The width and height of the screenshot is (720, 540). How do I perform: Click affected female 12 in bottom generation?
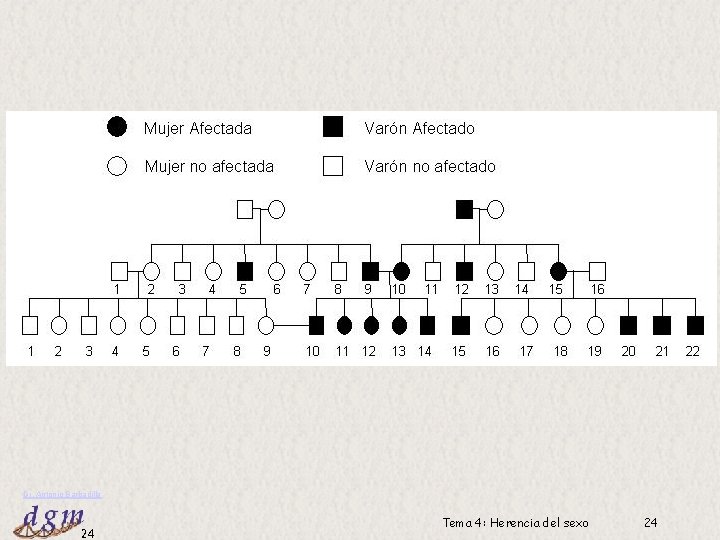click(x=371, y=325)
